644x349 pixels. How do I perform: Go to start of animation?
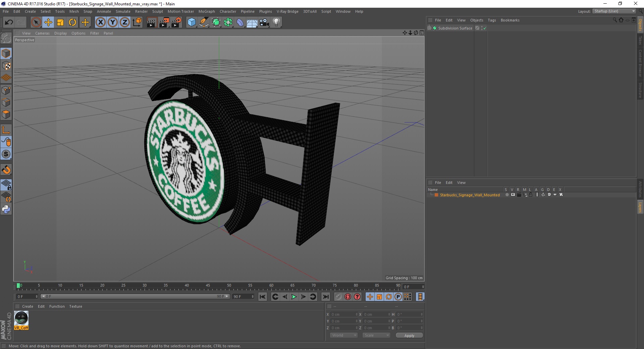coord(263,297)
